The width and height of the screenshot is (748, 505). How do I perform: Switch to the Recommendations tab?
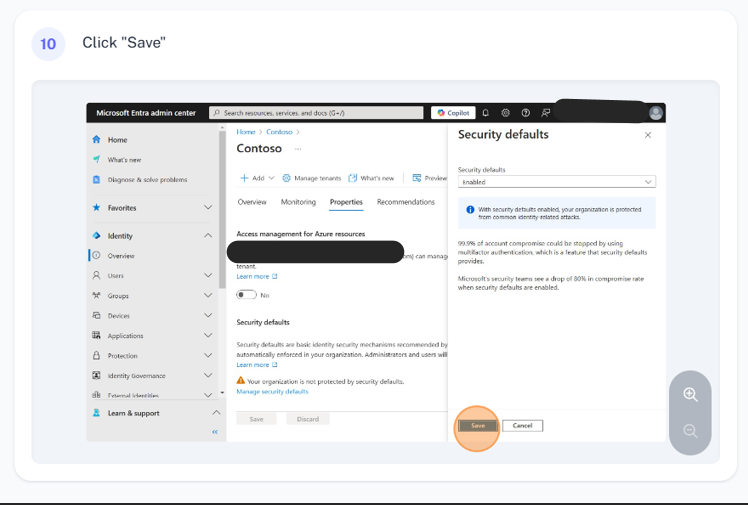pyautogui.click(x=406, y=202)
